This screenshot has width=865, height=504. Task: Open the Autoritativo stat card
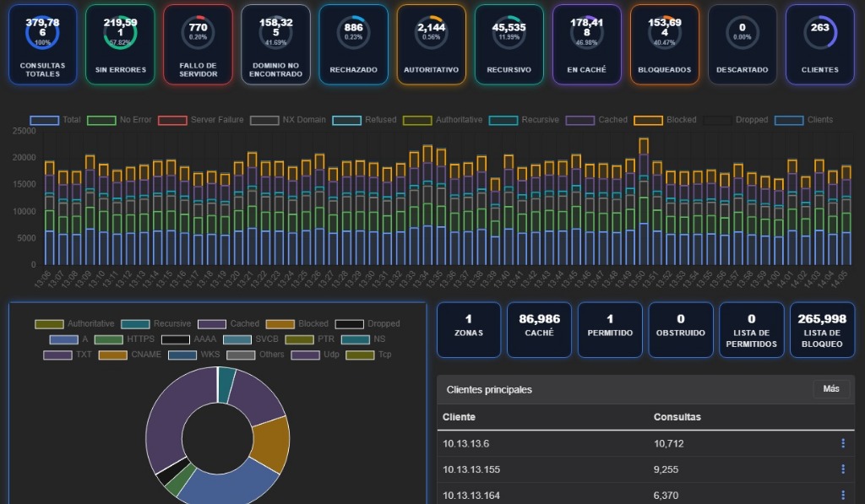432,45
